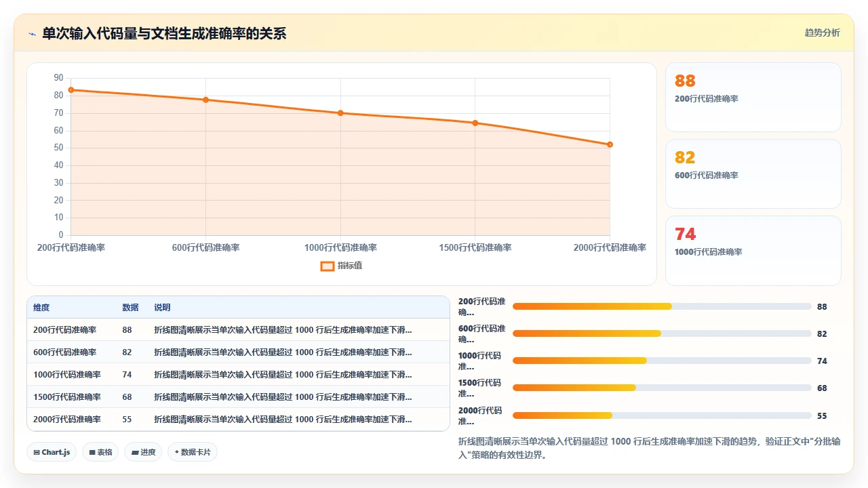The width and height of the screenshot is (868, 488).
Task: Select the chart data point for 200行代码准确率
Action: [x=71, y=90]
